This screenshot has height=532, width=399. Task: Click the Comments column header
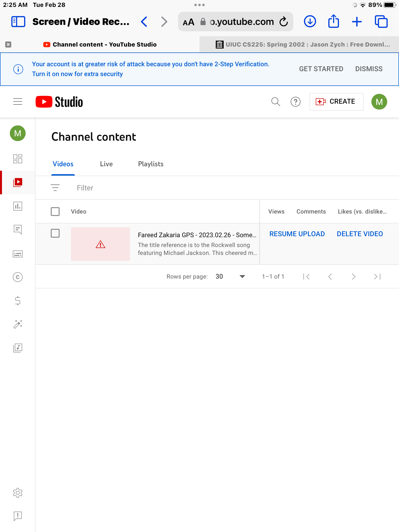point(311,212)
